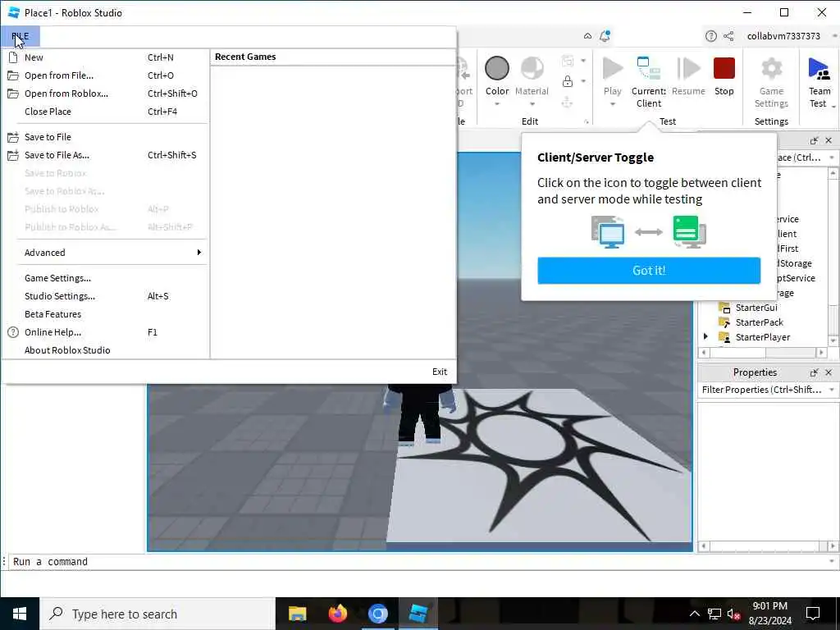Undock the Explorer panel

[815, 140]
